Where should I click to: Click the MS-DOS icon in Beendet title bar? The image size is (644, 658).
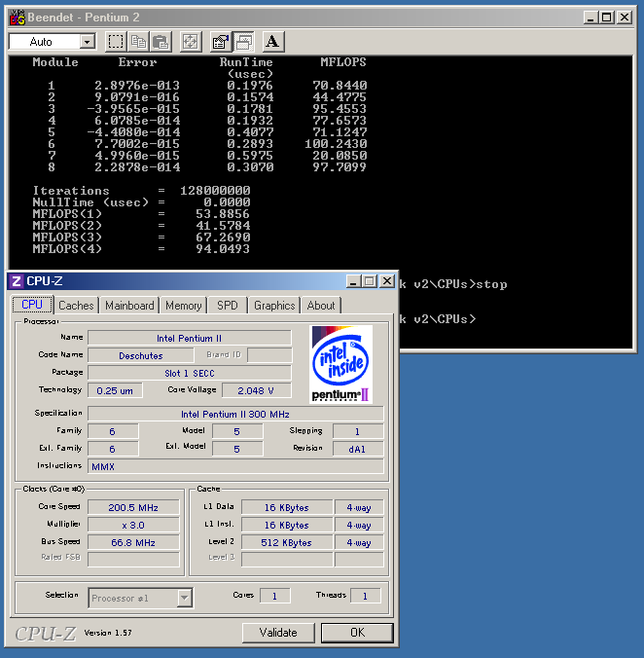(x=18, y=18)
